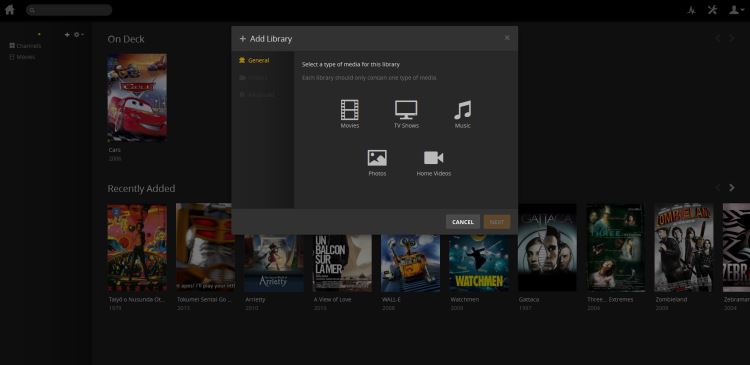Screen dimensions: 750x365
Task: Select the Photos library type icon
Action: click(377, 158)
